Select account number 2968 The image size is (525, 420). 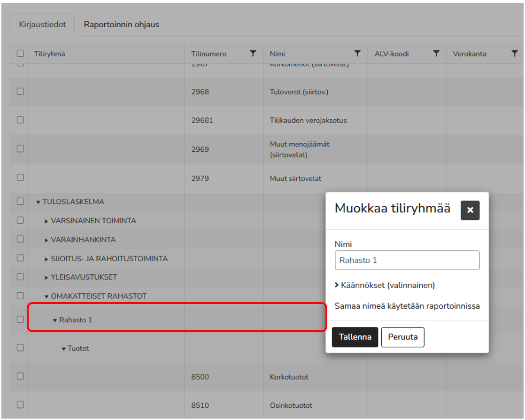coord(200,92)
